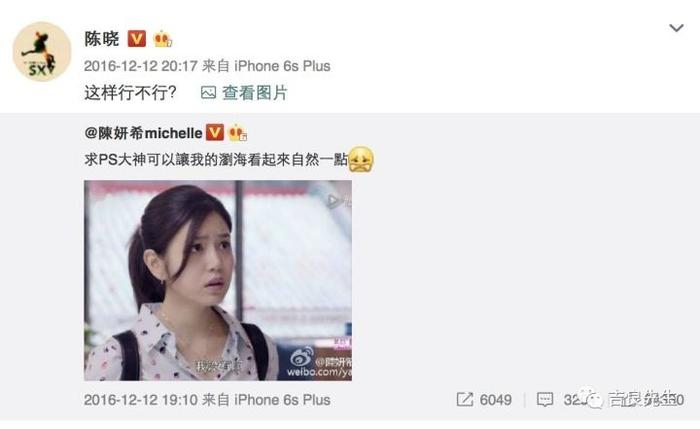Click the Weibo logo watermark on the photo
Image resolution: width=700 pixels, height=429 pixels.
pos(302,357)
